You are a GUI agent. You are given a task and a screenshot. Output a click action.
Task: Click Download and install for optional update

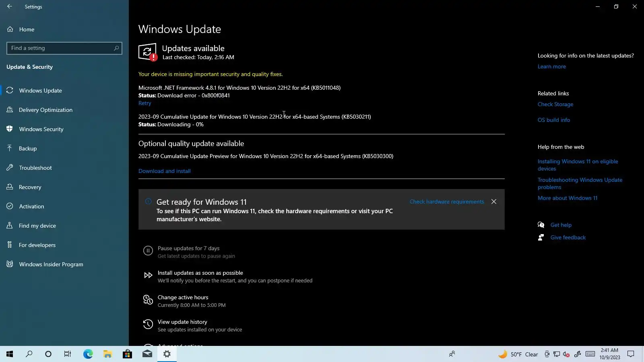[x=165, y=171]
